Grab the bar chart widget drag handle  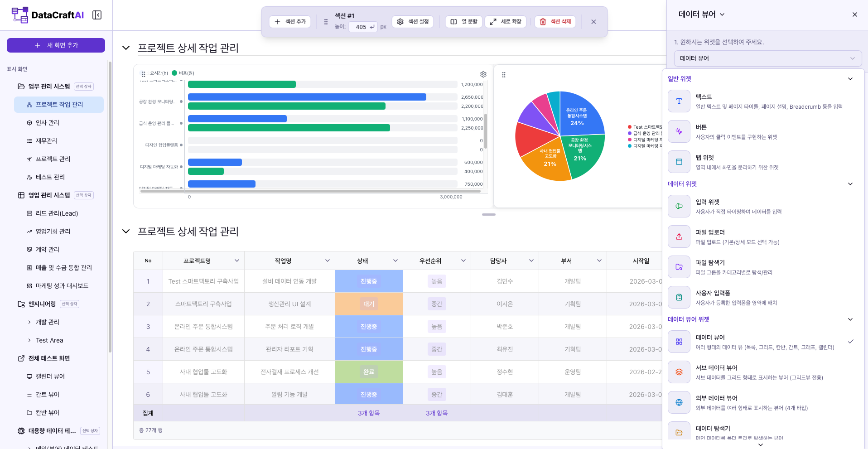click(x=144, y=74)
